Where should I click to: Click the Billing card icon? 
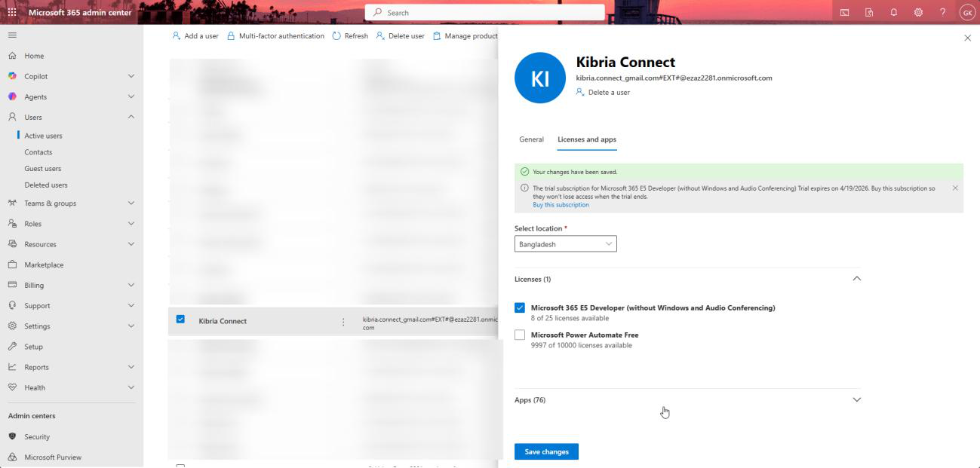pos(12,285)
